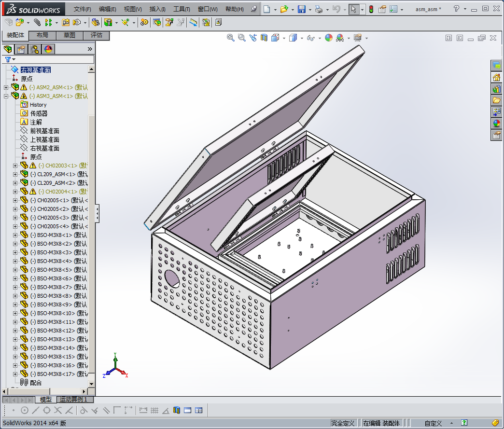
Task: Open the display style dropdown arrow
Action: click(x=302, y=38)
